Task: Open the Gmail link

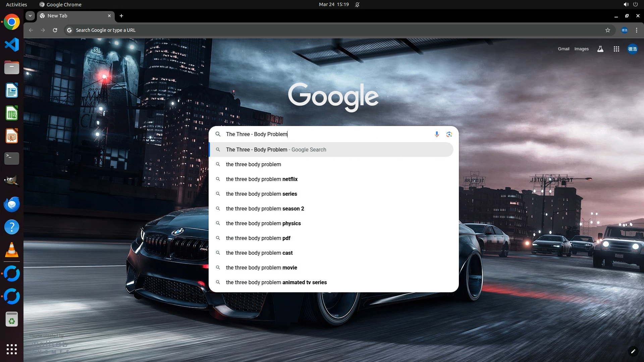Action: tap(563, 49)
